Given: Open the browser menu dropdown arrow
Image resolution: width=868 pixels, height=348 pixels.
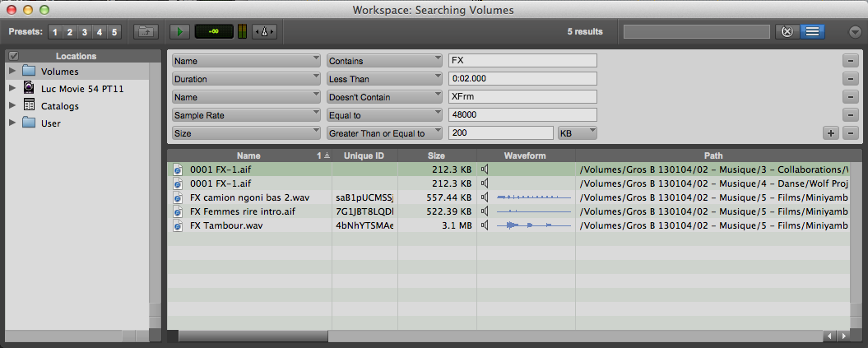Looking at the screenshot, I should point(855,32).
